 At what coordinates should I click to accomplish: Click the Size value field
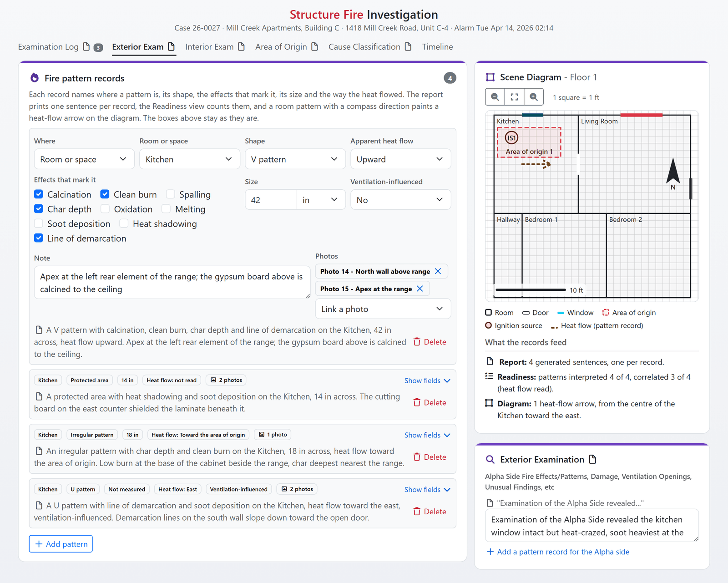pos(271,199)
